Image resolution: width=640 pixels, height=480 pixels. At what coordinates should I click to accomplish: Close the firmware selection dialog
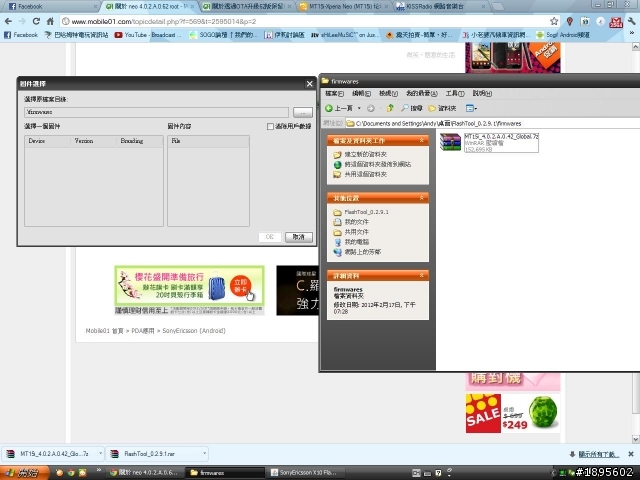tap(309, 84)
